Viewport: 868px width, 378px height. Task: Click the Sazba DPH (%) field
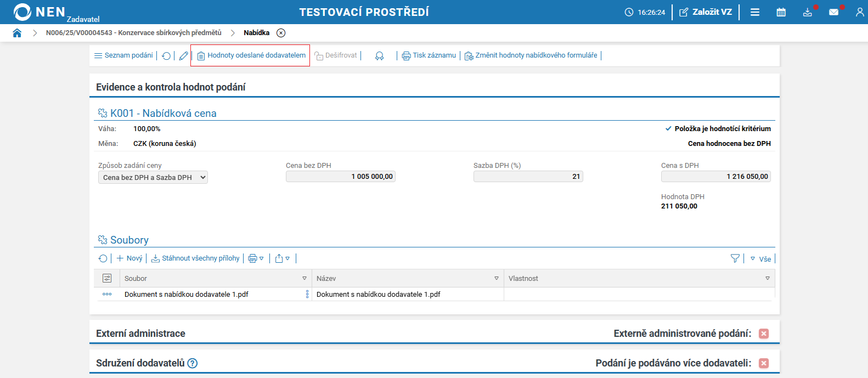click(x=528, y=177)
